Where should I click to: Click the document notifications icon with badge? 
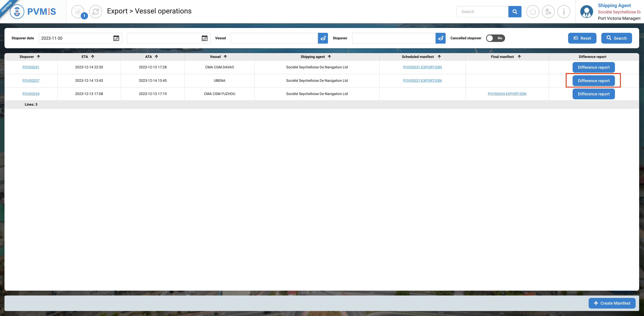(78, 12)
